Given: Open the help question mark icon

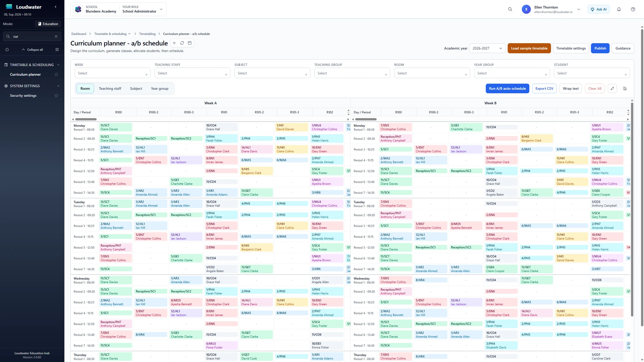Looking at the screenshot, I should pos(633,9).
